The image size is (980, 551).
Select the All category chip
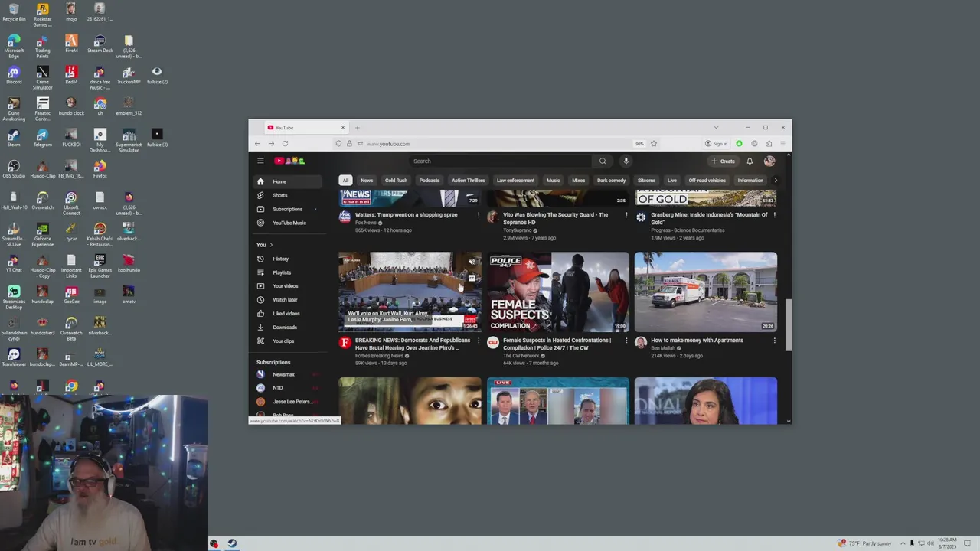click(345, 181)
